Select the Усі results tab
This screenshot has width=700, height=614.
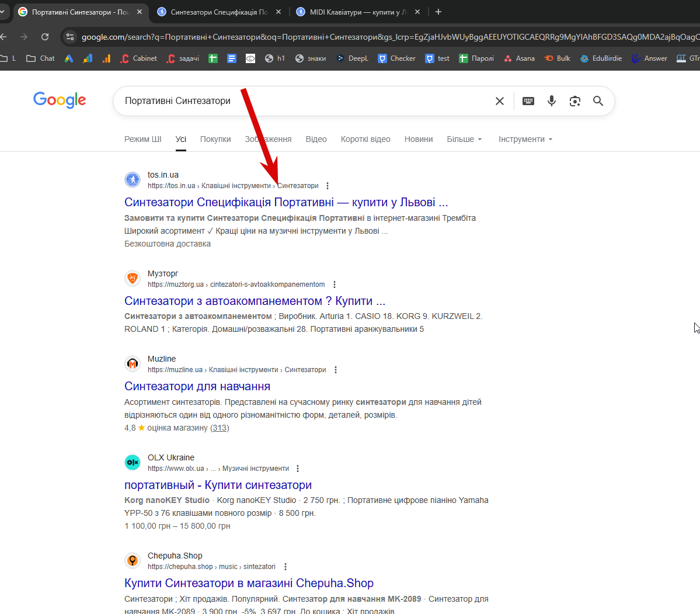click(181, 140)
